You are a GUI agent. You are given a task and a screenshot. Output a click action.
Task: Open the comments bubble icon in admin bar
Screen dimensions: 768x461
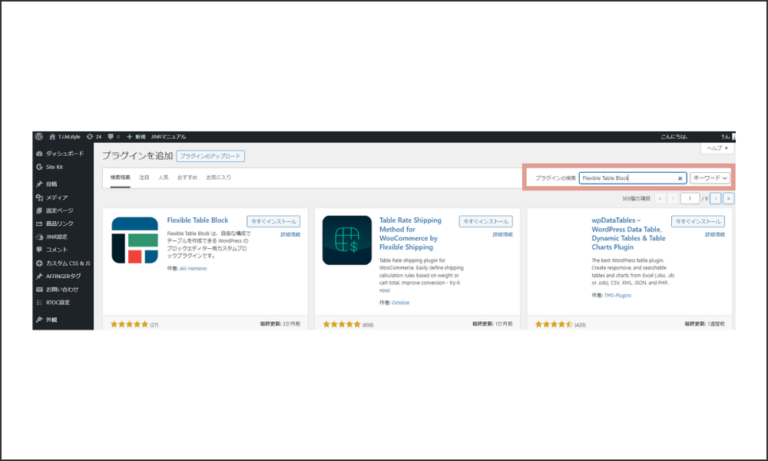(x=109, y=136)
